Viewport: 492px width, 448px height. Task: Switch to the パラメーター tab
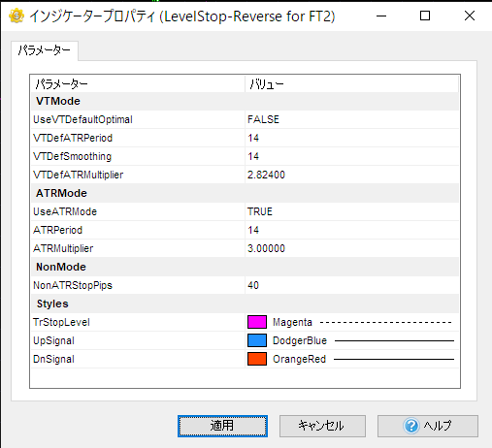point(45,50)
